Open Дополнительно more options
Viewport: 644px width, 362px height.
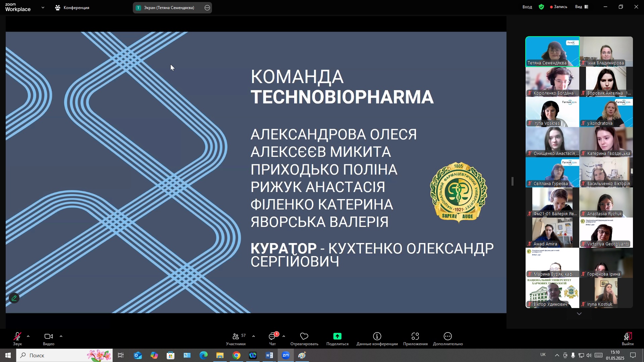click(x=448, y=339)
